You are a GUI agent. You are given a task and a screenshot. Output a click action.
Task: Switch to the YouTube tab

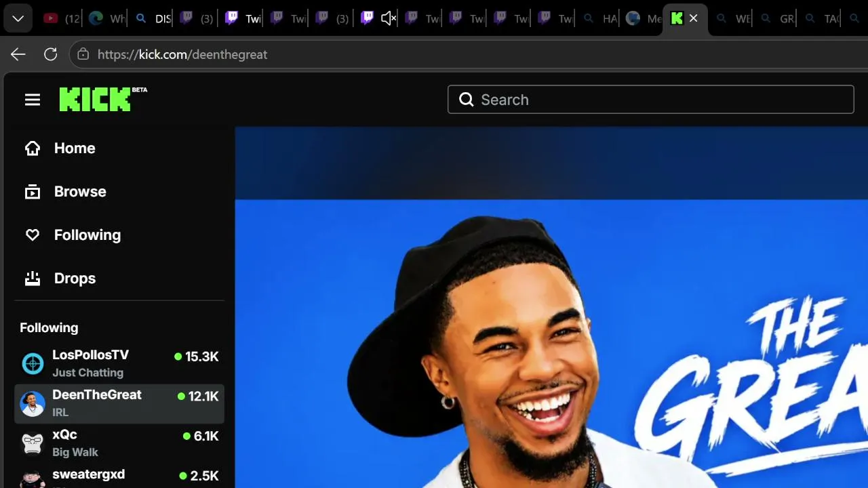tap(60, 18)
